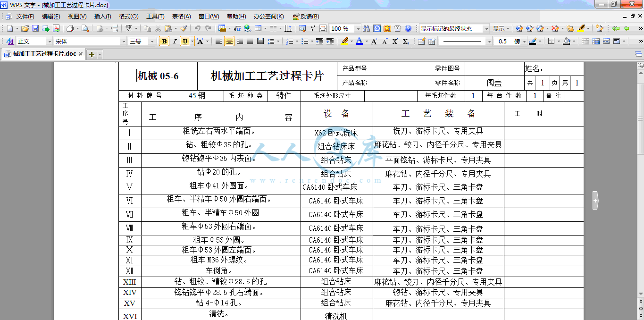Open print preview with the magnifier icon
Screen dimensions: 644x320
tap(85, 29)
